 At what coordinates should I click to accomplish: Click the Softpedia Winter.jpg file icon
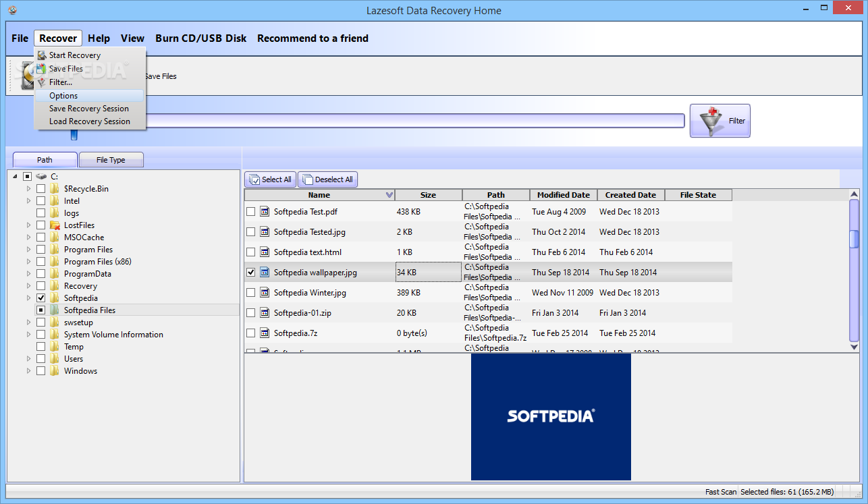265,293
